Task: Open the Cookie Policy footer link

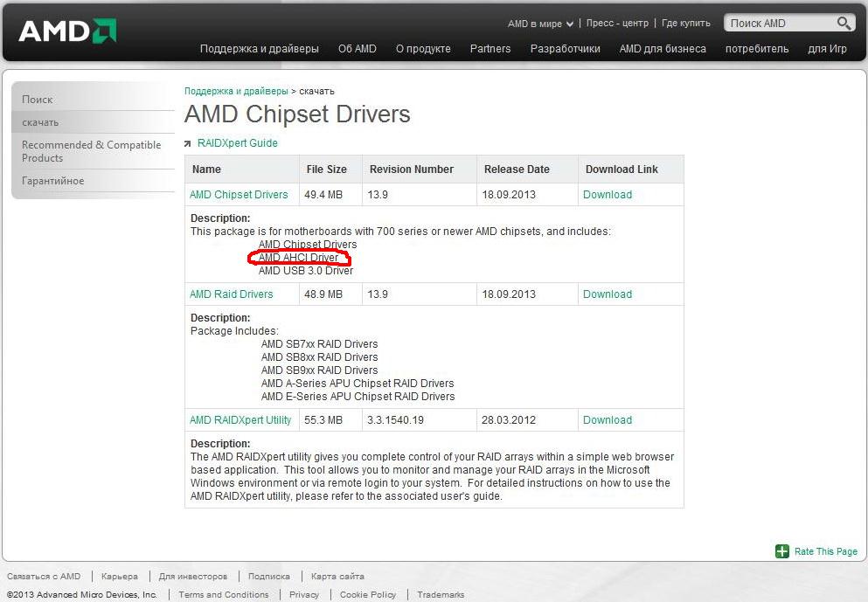Action: click(x=367, y=595)
